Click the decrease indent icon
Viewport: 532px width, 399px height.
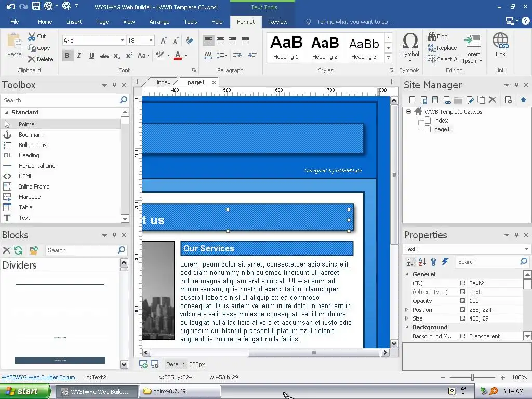(237, 56)
